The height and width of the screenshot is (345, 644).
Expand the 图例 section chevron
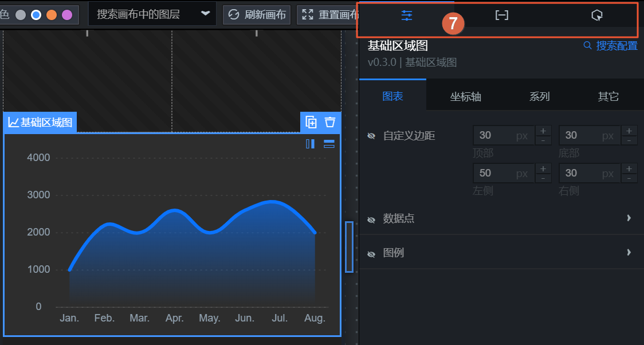click(x=629, y=252)
